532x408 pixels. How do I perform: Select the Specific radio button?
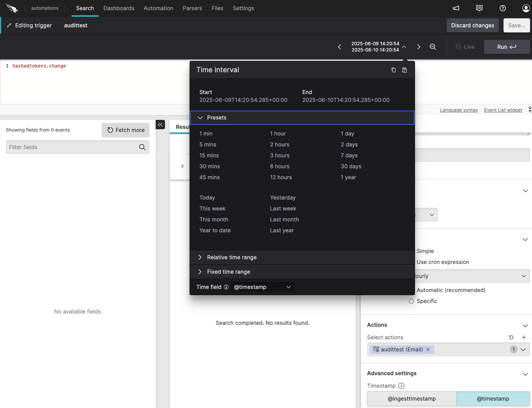pos(411,301)
